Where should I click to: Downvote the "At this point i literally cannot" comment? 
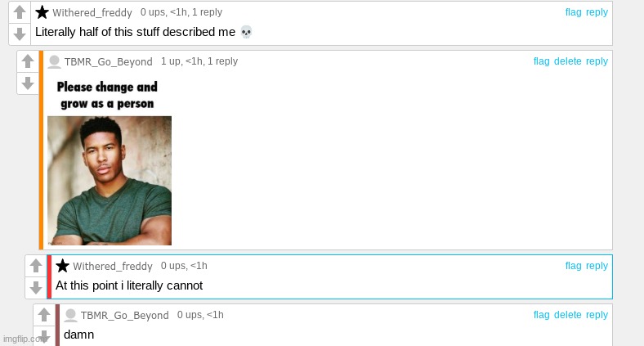coord(36,287)
